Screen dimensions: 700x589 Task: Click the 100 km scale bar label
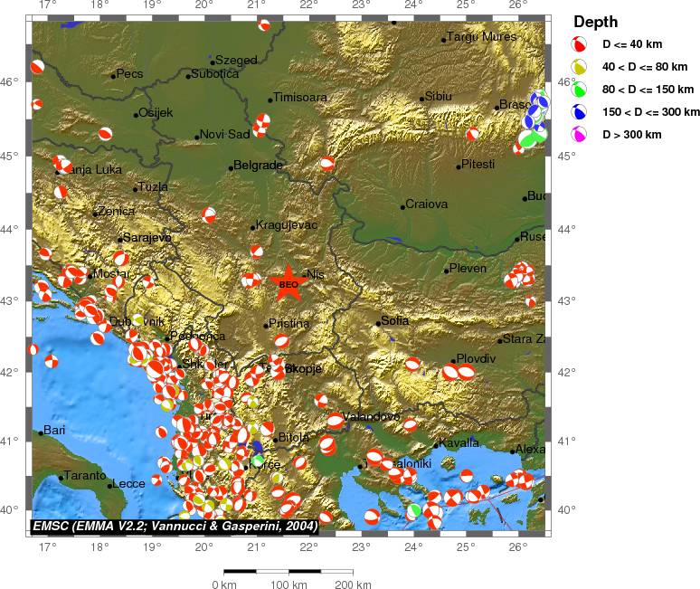coord(289,584)
